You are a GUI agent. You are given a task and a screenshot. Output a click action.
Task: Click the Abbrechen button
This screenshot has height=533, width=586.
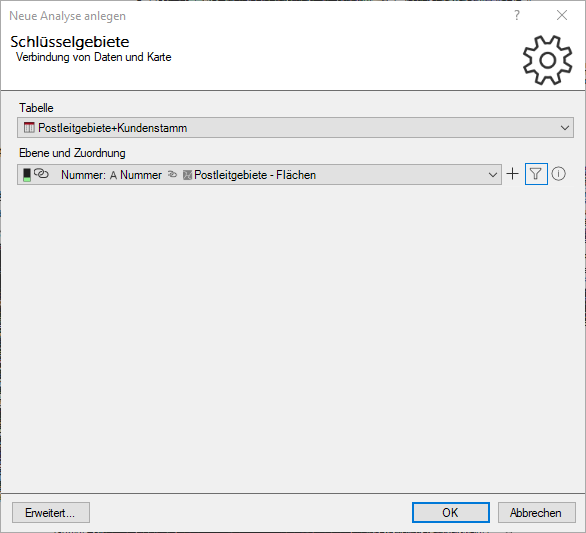coord(536,512)
